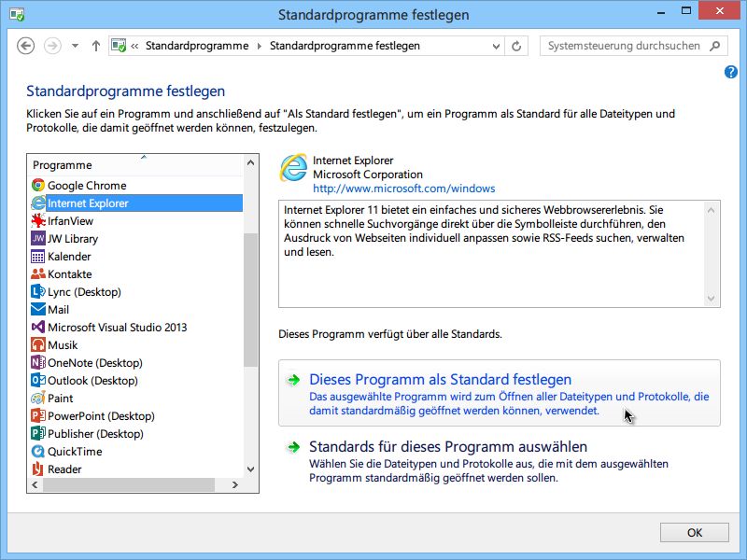Open the recent locations dropdown arrow
747x560 pixels.
(x=75, y=46)
